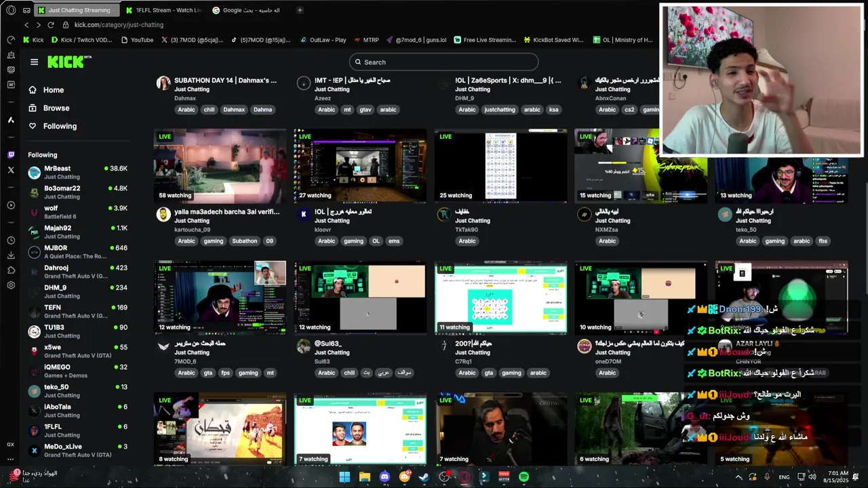The height and width of the screenshot is (488, 868).
Task: Open C7Rq1 stream thumbnail with 11 watching
Action: pyautogui.click(x=500, y=298)
